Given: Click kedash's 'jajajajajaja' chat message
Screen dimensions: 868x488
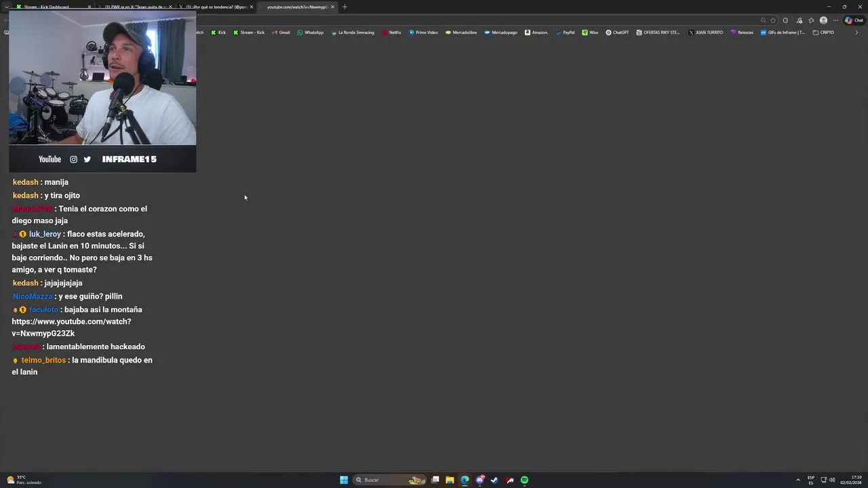Looking at the screenshot, I should (x=47, y=283).
